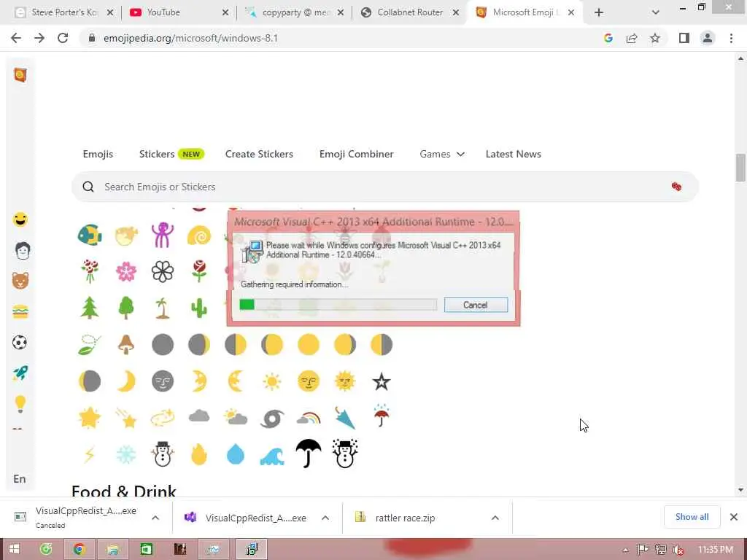Screen dimensions: 747x560
Task: Show hidden system tray icons
Action: click(625, 551)
